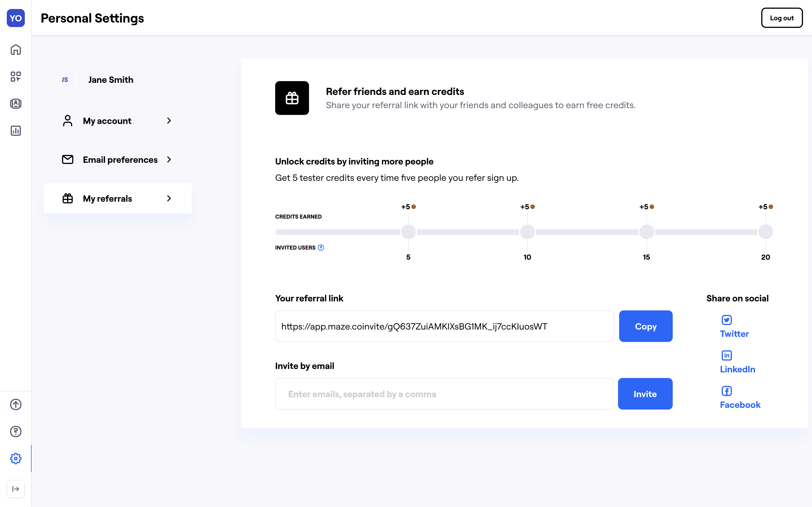
Task: Share referral on LinkedIn
Action: [x=737, y=362]
